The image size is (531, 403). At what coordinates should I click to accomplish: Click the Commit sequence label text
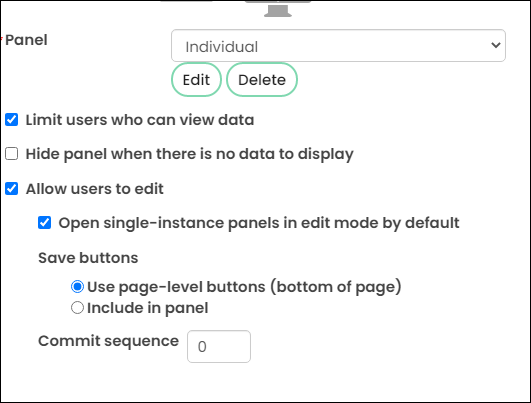108,341
